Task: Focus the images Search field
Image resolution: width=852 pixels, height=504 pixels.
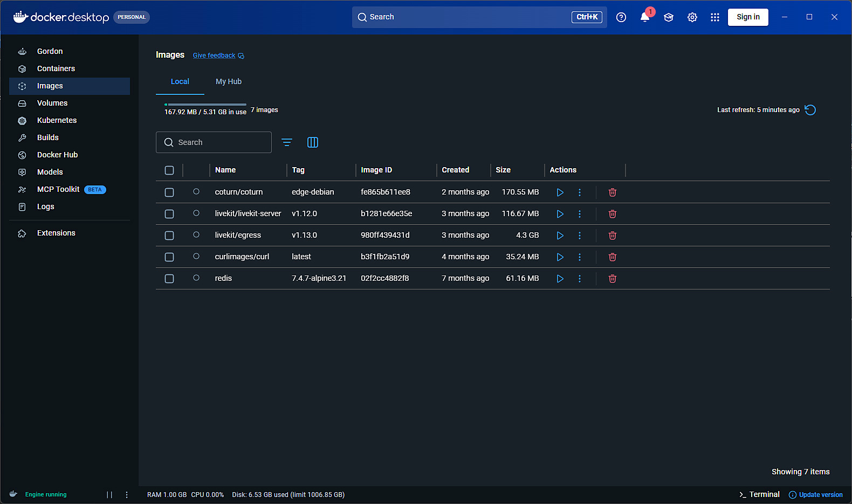Action: coord(214,142)
